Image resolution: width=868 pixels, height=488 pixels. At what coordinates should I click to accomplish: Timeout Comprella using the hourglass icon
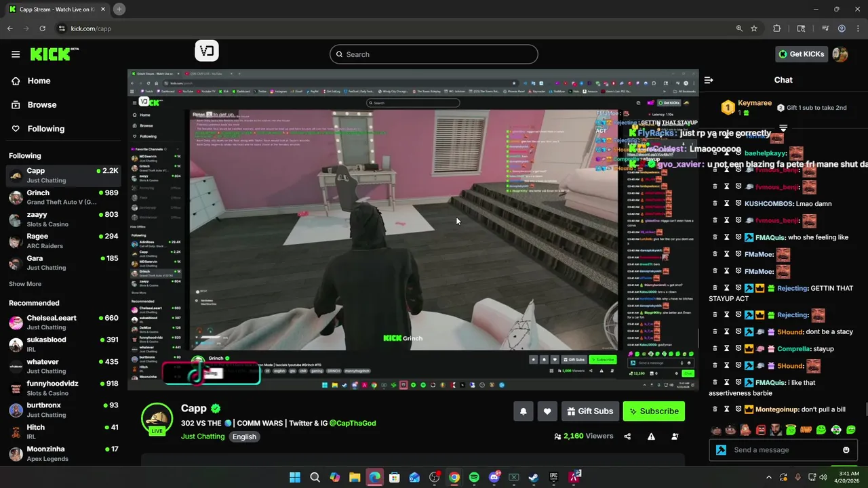click(x=726, y=348)
